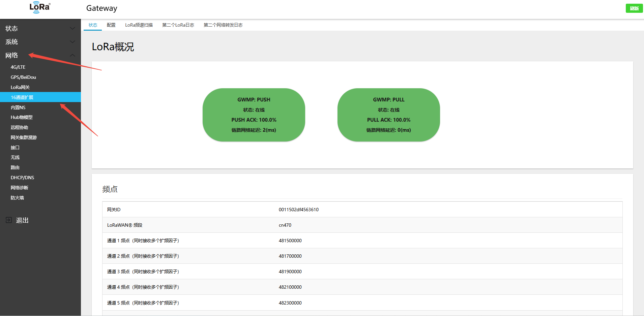Open DHCP/DNS settings page
644x316 pixels.
22,178
